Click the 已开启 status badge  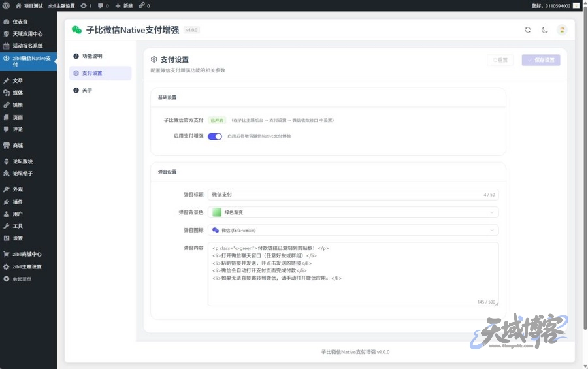[x=217, y=120]
